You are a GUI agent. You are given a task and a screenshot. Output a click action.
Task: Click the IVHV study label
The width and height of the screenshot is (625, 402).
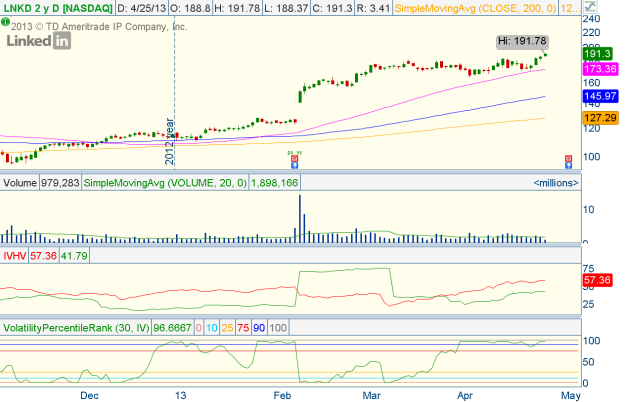pyautogui.click(x=14, y=256)
